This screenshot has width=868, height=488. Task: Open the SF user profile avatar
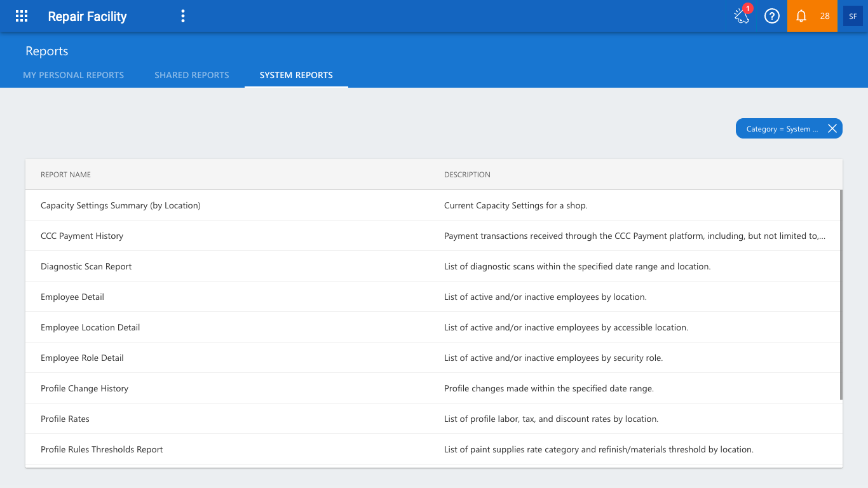pos(853,17)
